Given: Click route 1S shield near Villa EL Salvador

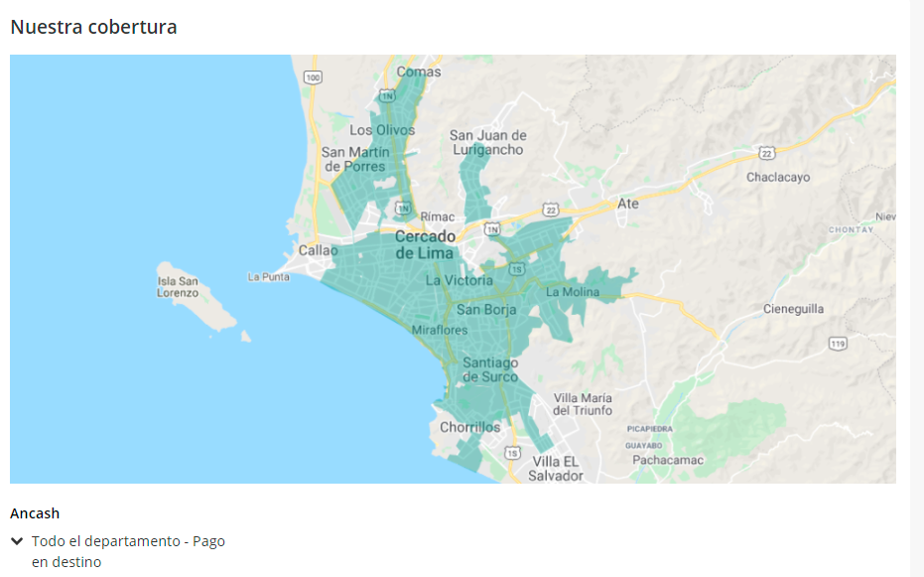Looking at the screenshot, I should click(511, 453).
